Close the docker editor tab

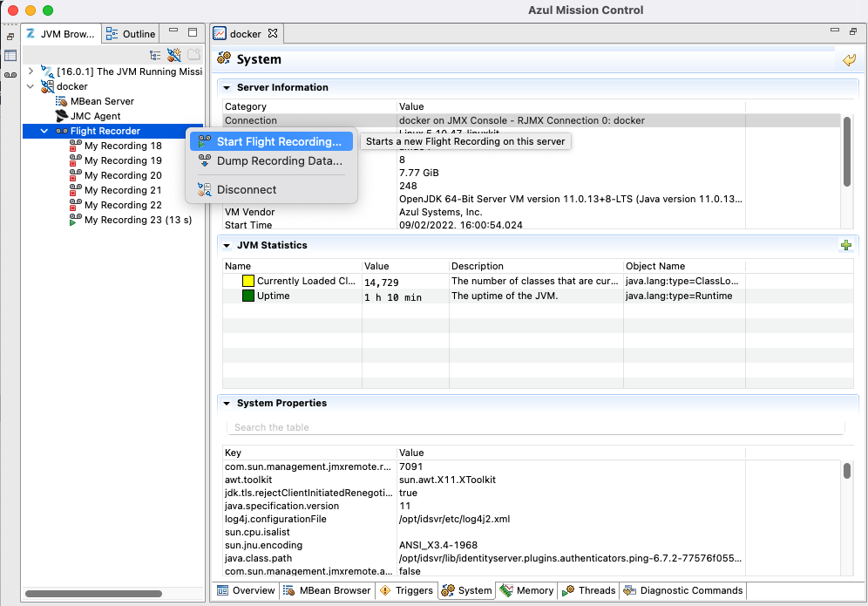point(272,34)
